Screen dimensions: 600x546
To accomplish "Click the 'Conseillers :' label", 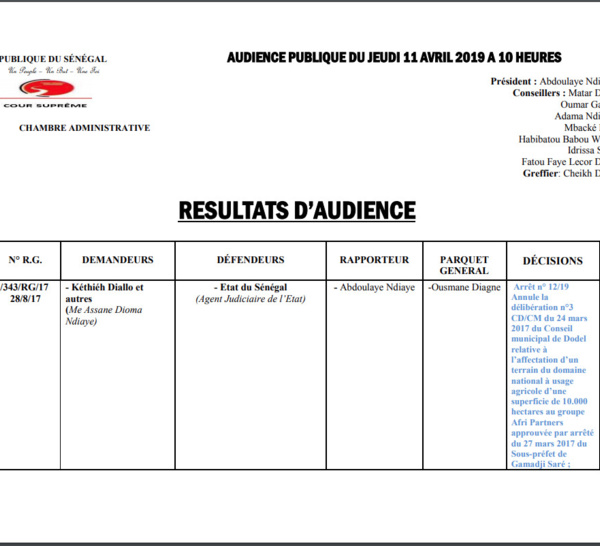I will coord(539,93).
